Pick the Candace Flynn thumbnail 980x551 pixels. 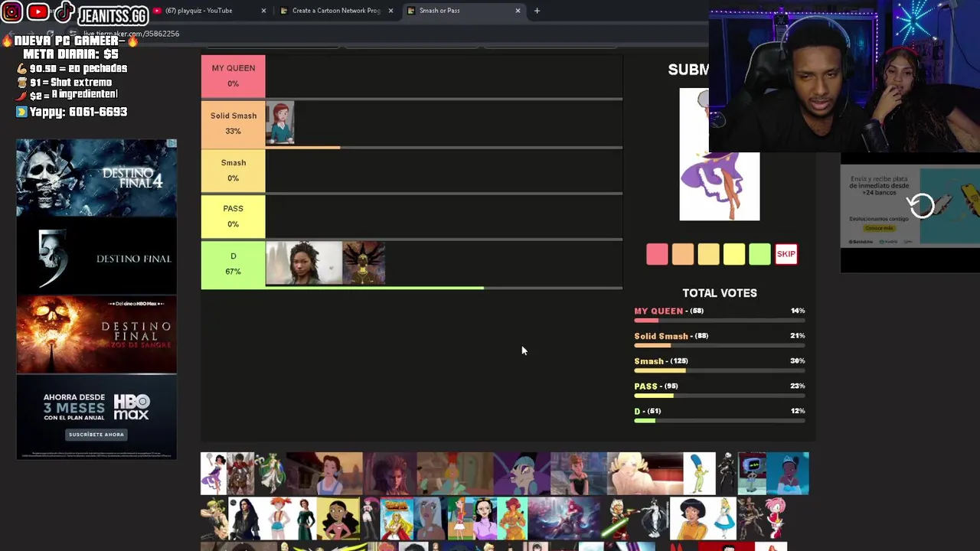pyautogui.click(x=460, y=518)
